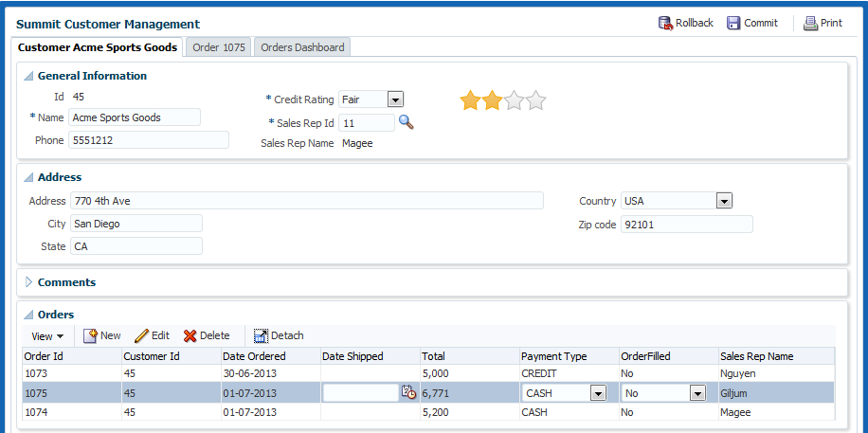The height and width of the screenshot is (433, 868).
Task: Click the Magee cell in orders table
Action: click(x=776, y=412)
